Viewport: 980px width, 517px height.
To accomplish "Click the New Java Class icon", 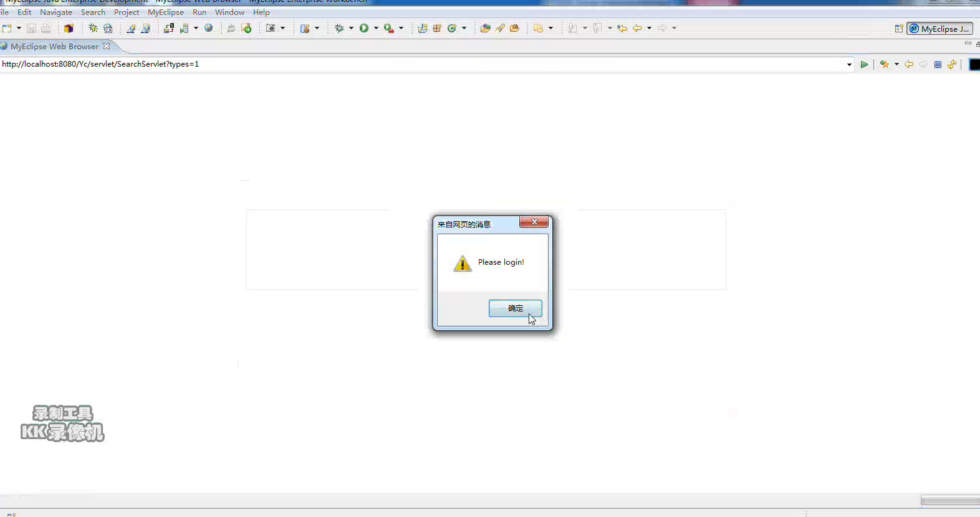I will tap(452, 28).
